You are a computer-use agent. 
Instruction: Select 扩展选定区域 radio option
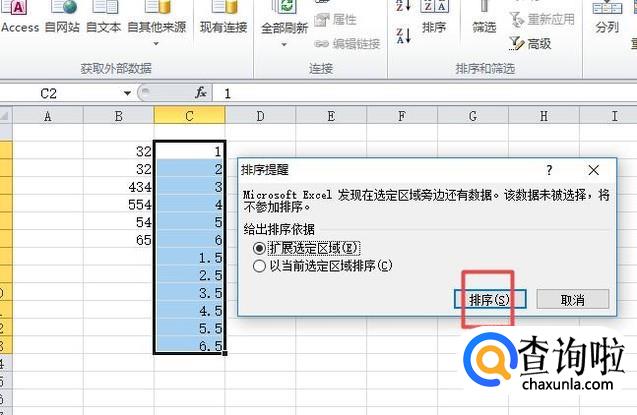[x=260, y=247]
